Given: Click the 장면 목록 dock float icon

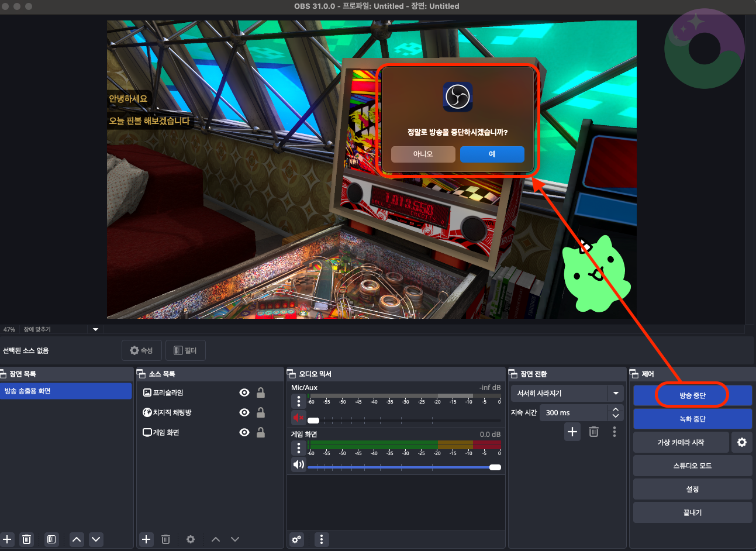Looking at the screenshot, I should pyautogui.click(x=3, y=374).
